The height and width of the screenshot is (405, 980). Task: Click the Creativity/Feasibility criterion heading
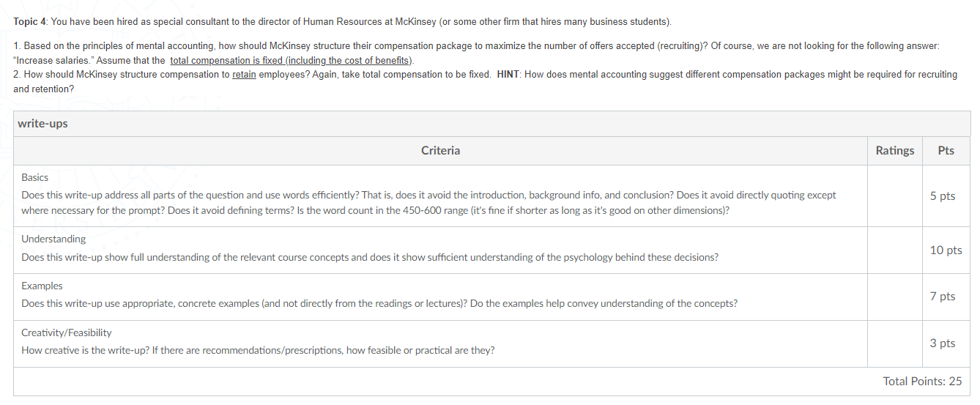point(67,332)
